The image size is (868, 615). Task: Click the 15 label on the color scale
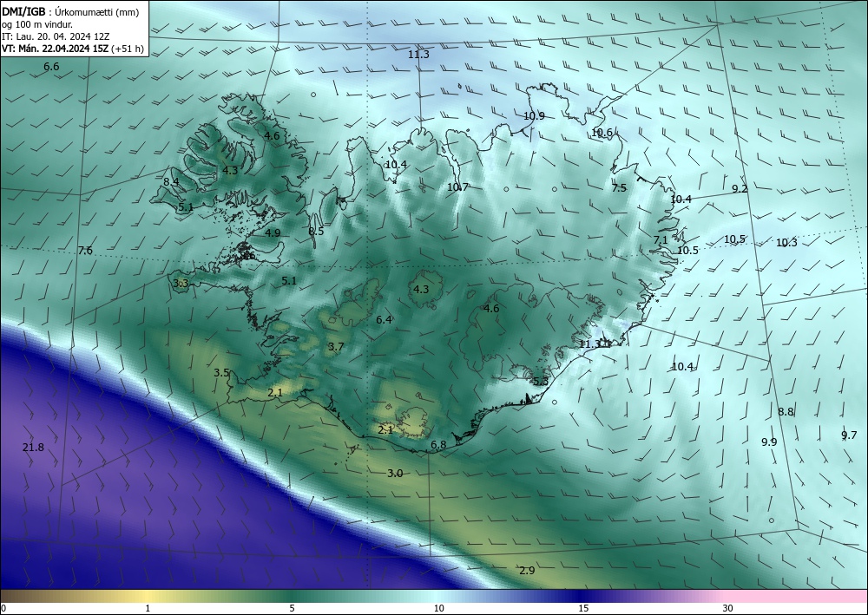click(x=583, y=608)
